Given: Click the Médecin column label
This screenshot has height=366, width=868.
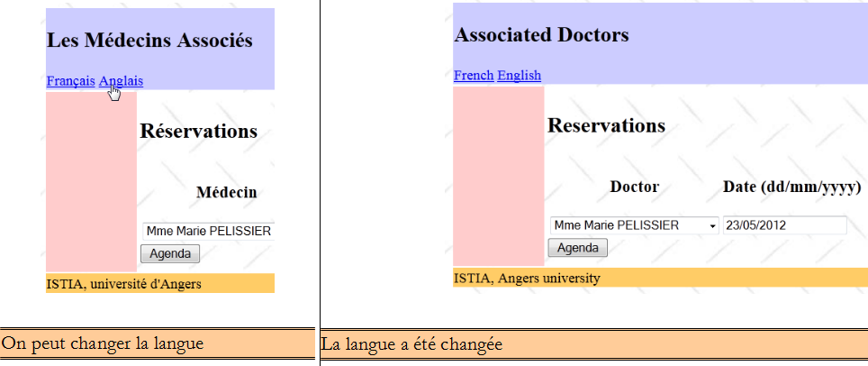Looking at the screenshot, I should (x=226, y=192).
